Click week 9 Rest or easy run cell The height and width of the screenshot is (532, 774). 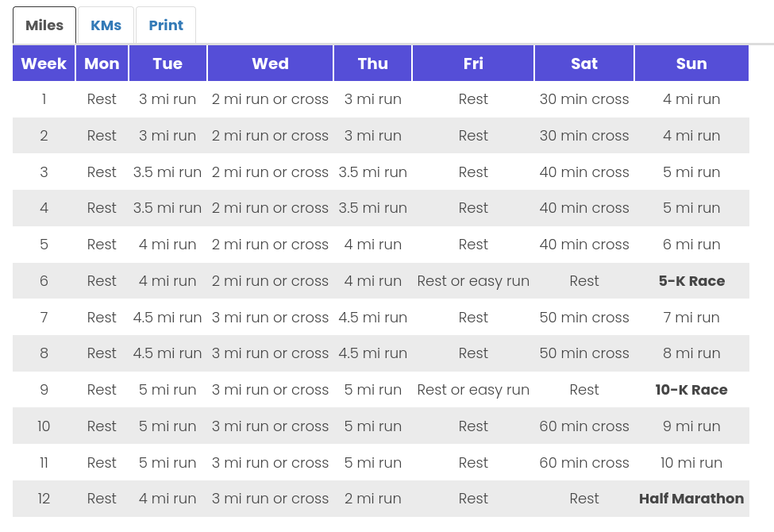tap(473, 390)
